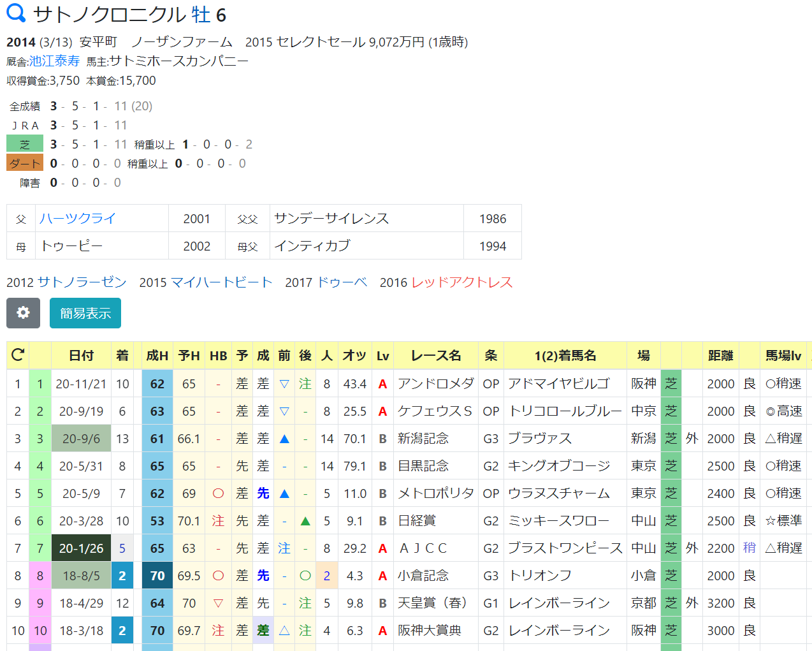Click race name メトロポリタ
The width and height of the screenshot is (812, 651).
click(436, 494)
